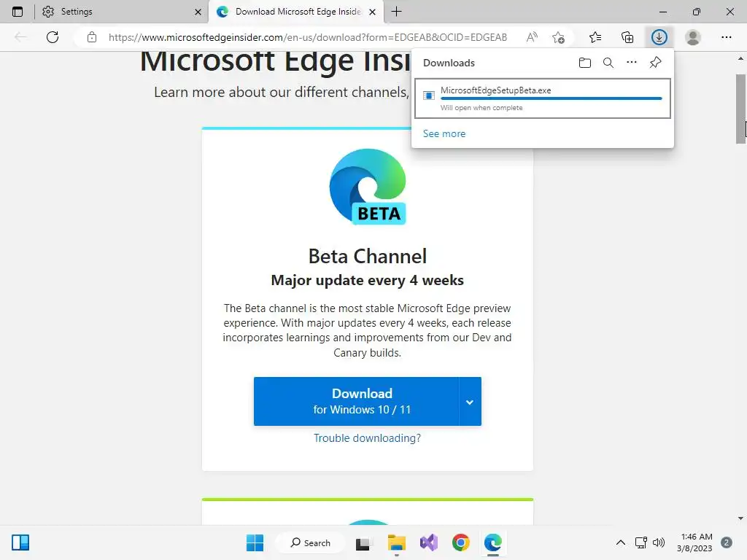This screenshot has width=747, height=560.
Task: Open the volume speaker tray icon
Action: [x=659, y=542]
